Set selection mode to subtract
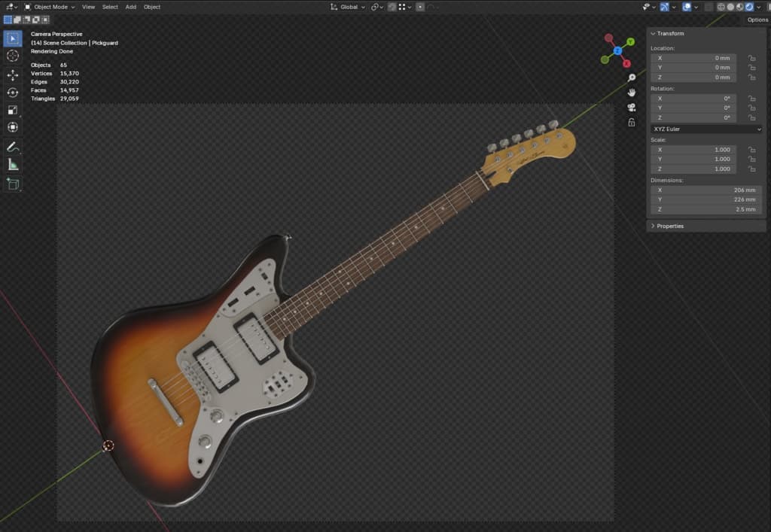This screenshot has height=532, width=771. click(26, 20)
